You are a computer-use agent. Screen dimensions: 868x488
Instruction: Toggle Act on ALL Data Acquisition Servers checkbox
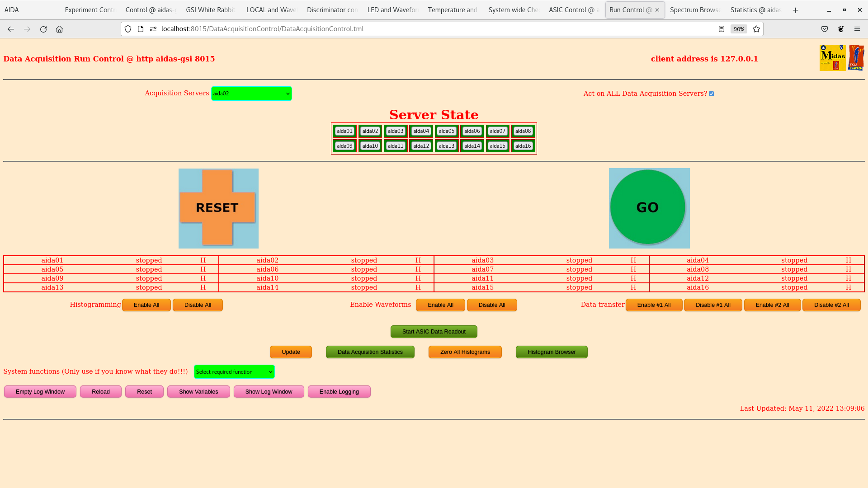pos(711,94)
